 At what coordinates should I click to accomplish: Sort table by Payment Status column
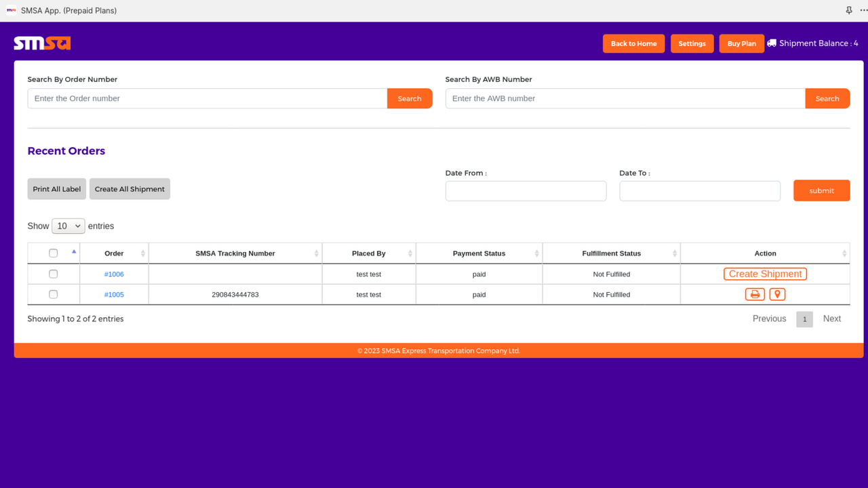tap(479, 253)
